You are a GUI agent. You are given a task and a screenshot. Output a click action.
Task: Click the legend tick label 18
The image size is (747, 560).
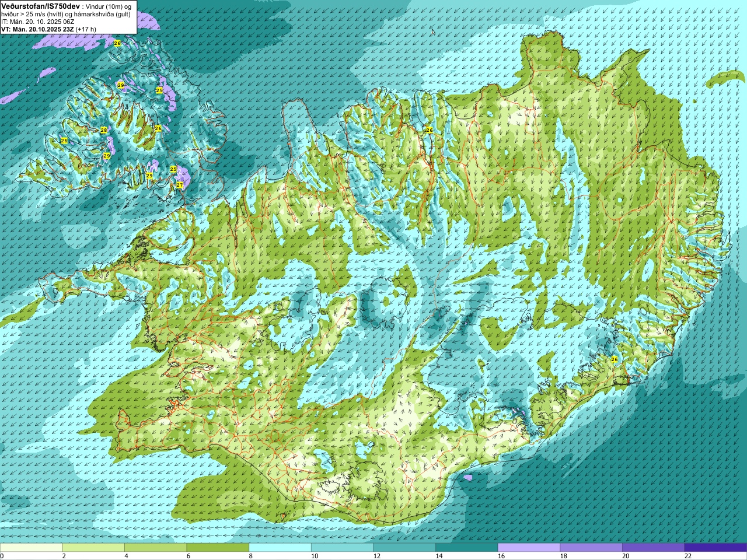click(563, 556)
